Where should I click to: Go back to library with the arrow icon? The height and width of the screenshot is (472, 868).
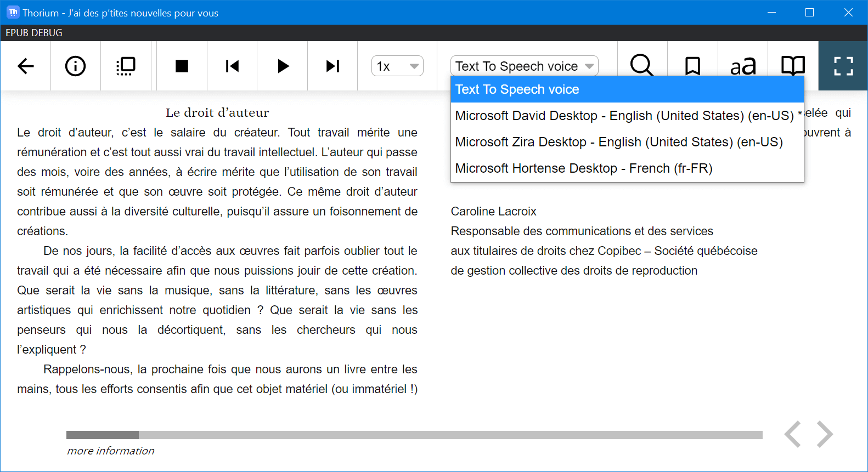(x=26, y=66)
